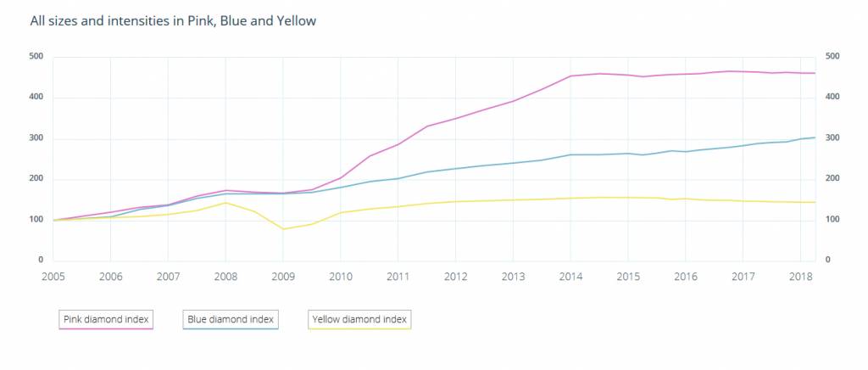Toggle the Pink diamond index legend
Screen dimensions: 868x370
pos(106,320)
